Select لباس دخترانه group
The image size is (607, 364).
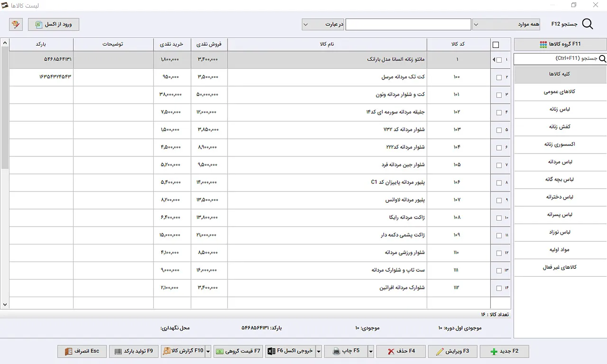pos(560,197)
